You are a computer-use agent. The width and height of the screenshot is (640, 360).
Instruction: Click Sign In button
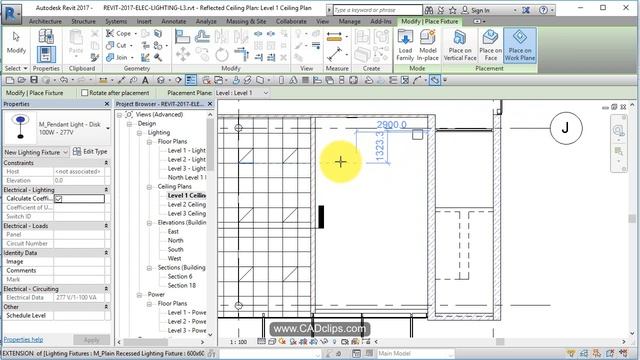[476, 10]
